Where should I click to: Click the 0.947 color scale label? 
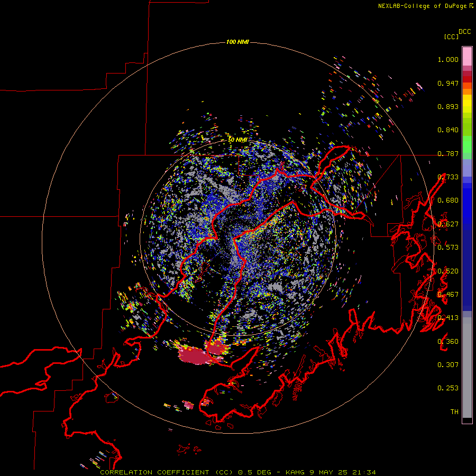click(x=448, y=83)
